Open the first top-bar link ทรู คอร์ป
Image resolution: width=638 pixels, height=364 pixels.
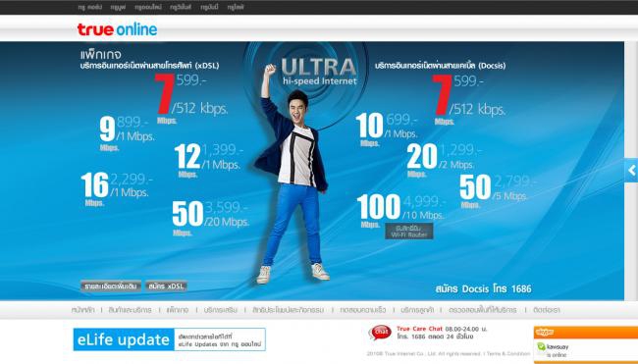pyautogui.click(x=90, y=7)
